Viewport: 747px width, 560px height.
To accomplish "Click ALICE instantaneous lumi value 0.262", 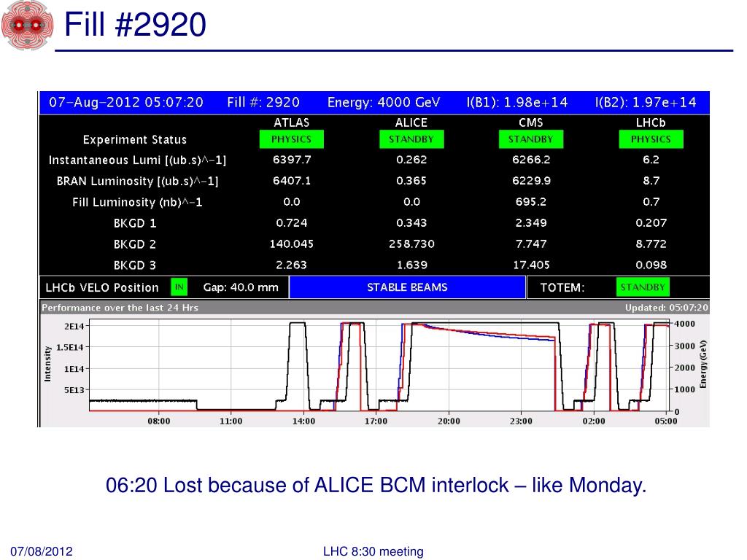I will [x=411, y=160].
